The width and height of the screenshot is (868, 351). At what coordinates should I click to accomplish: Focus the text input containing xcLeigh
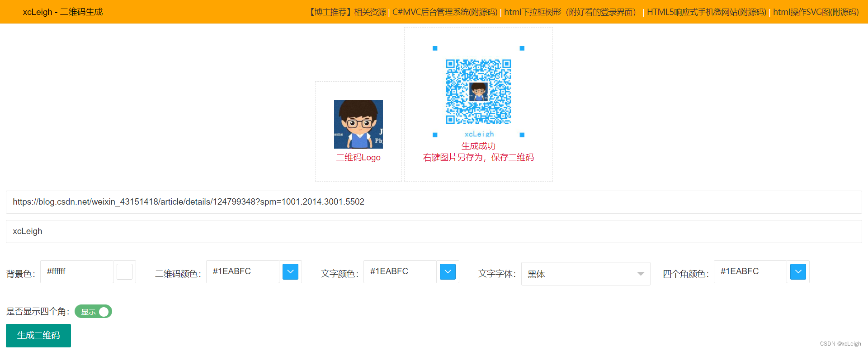coord(434,231)
